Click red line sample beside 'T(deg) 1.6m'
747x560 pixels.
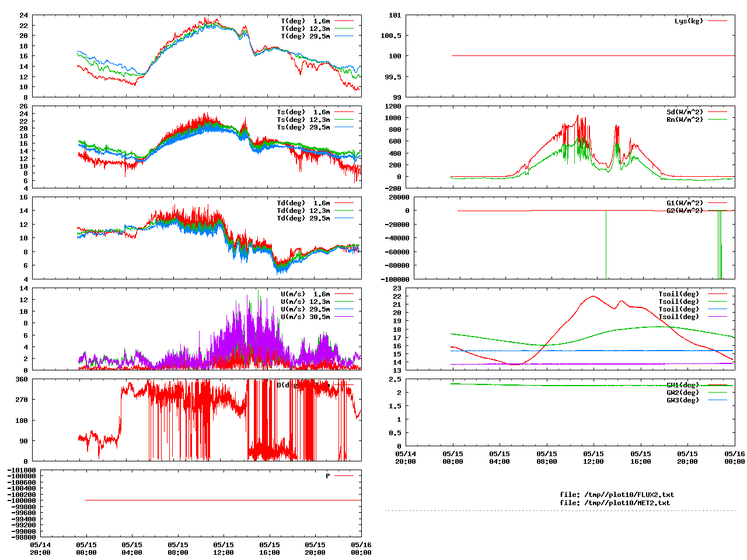click(x=344, y=21)
